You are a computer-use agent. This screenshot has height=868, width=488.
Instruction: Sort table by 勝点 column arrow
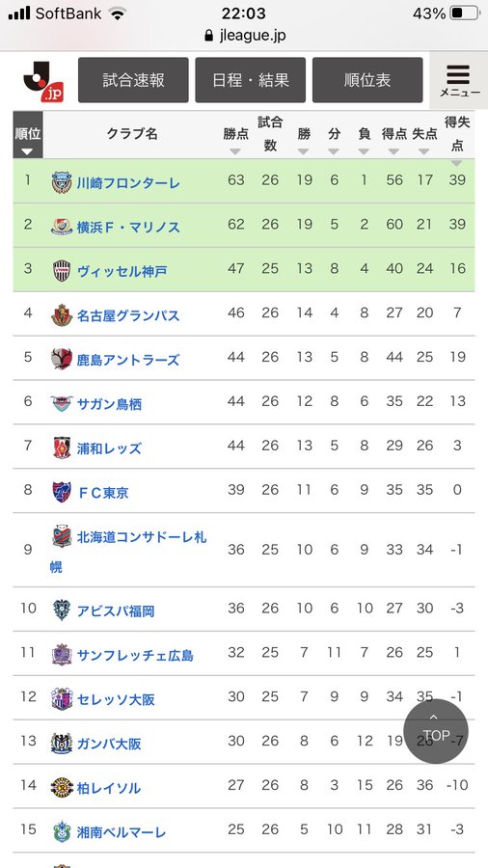tap(235, 151)
